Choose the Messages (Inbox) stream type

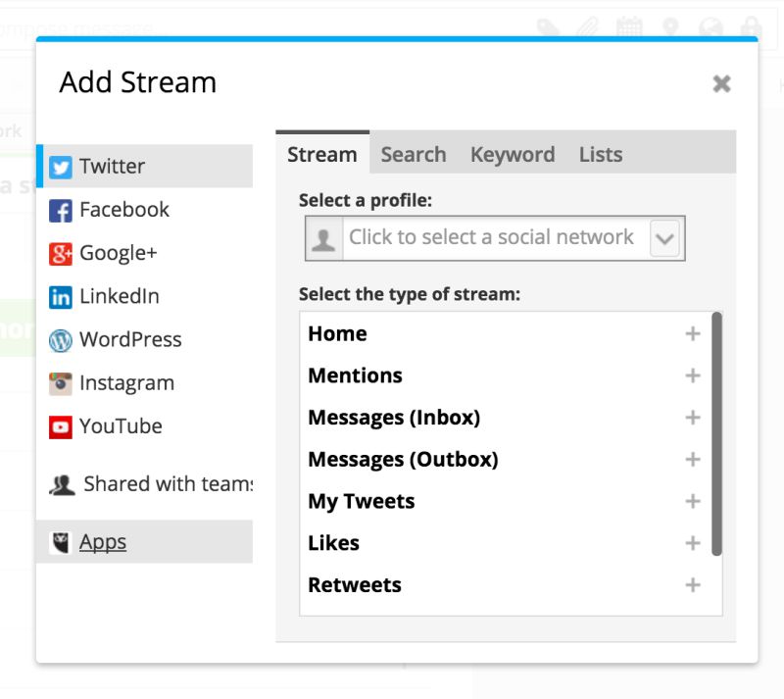[505, 418]
